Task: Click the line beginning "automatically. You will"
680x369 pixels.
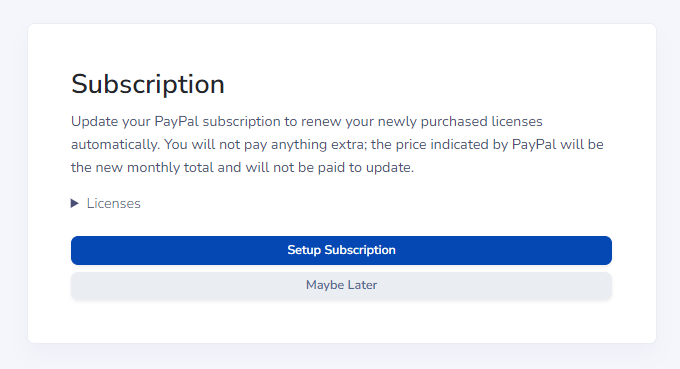Action: coord(337,144)
